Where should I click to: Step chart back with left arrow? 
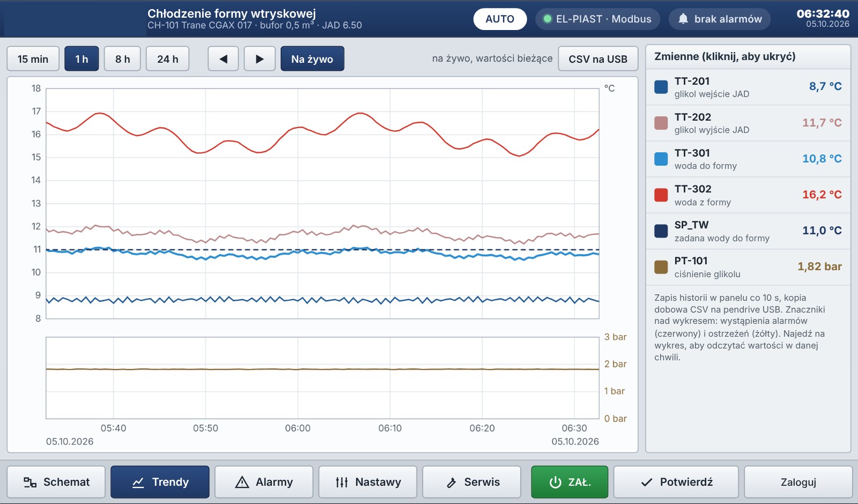[x=224, y=59]
